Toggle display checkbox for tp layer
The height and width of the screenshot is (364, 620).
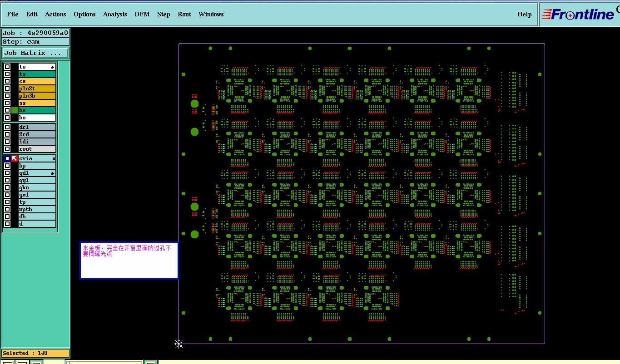[7, 202]
